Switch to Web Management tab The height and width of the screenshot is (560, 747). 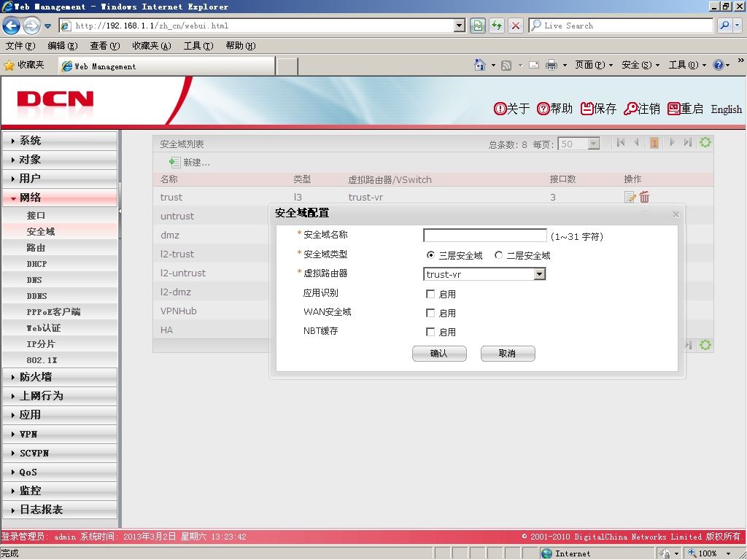[167, 66]
